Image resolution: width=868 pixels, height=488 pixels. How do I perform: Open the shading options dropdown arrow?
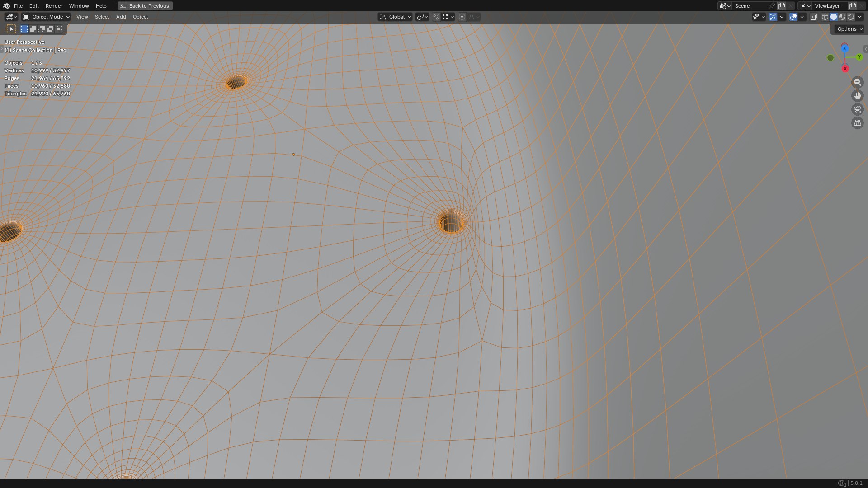[x=859, y=17]
